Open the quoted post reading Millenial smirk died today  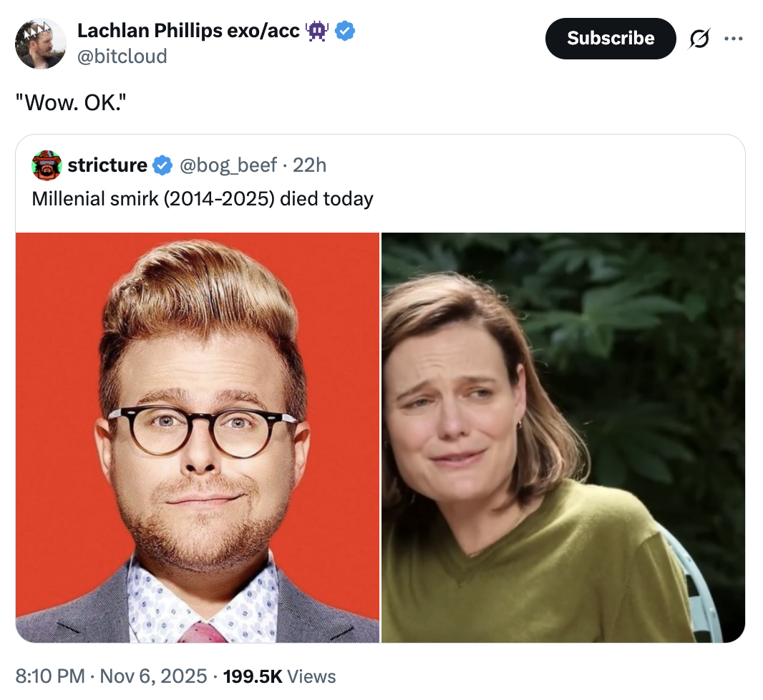click(x=202, y=199)
